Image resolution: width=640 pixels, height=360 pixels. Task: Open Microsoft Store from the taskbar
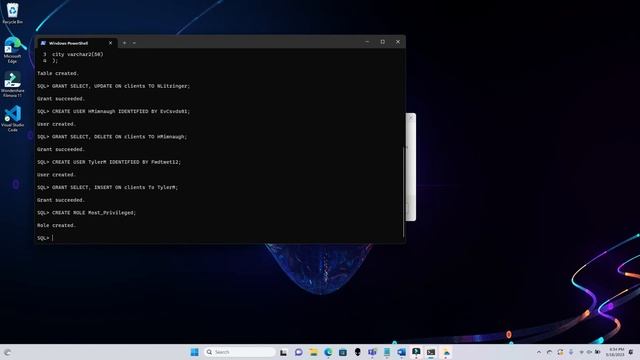pyautogui.click(x=343, y=352)
